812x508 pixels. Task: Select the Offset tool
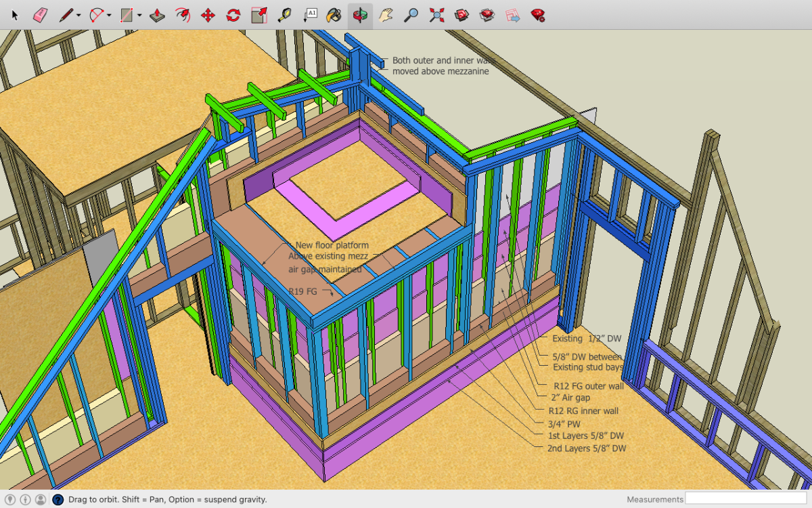click(x=183, y=15)
